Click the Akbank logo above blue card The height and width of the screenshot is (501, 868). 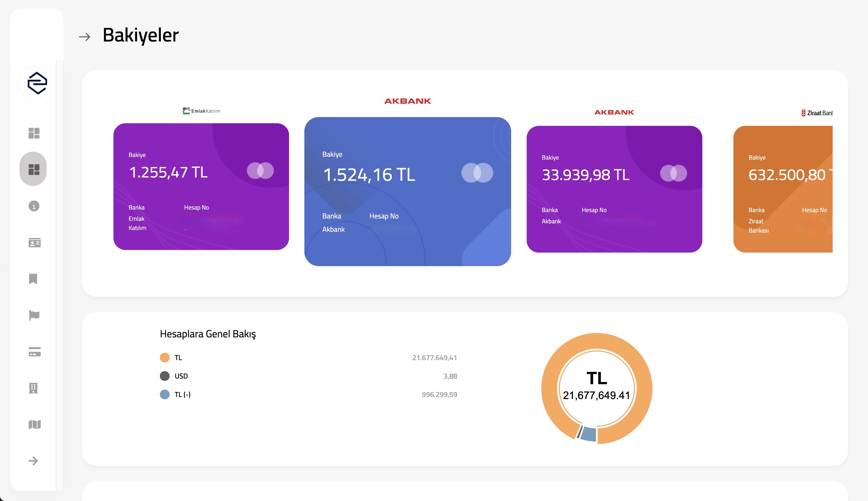[408, 101]
